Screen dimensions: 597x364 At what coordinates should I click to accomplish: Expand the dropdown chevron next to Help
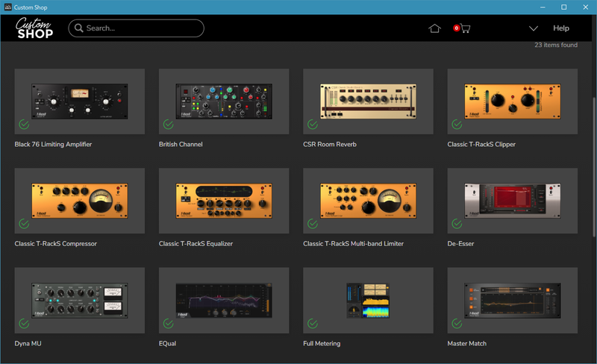pyautogui.click(x=534, y=28)
